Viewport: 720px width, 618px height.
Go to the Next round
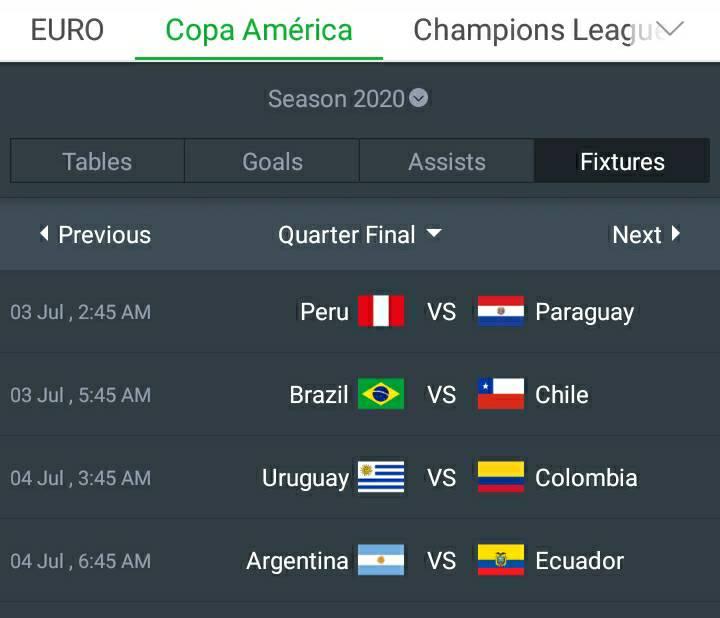coord(646,235)
